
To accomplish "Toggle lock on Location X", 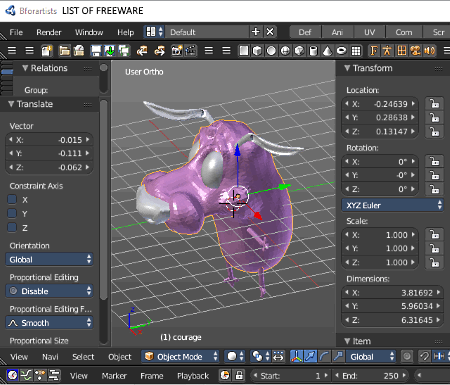I will 434,104.
